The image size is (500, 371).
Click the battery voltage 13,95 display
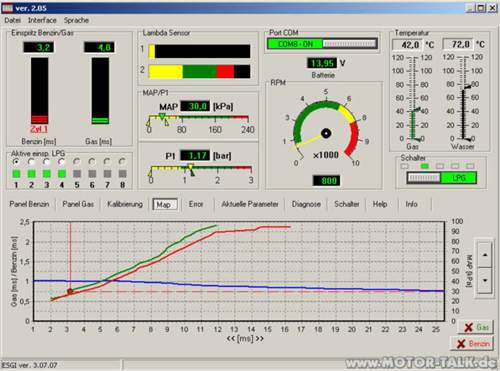click(x=322, y=63)
